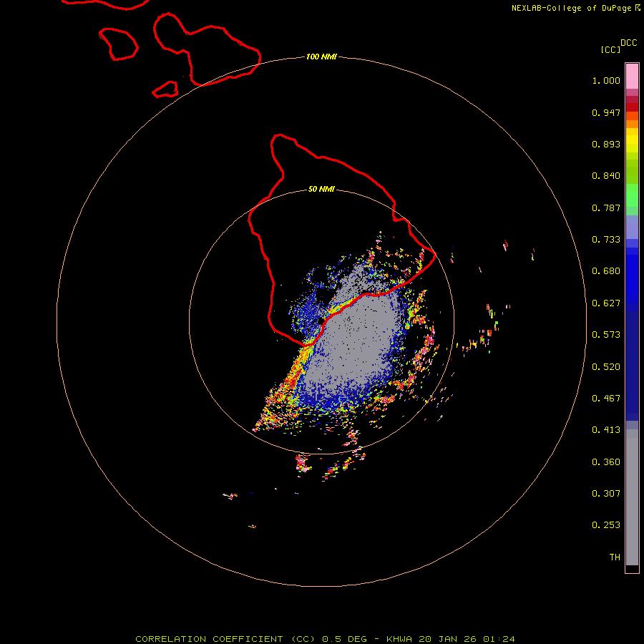Screen dimensions: 644x644
Task: Click the 0.467 color scale value
Action: pos(606,399)
